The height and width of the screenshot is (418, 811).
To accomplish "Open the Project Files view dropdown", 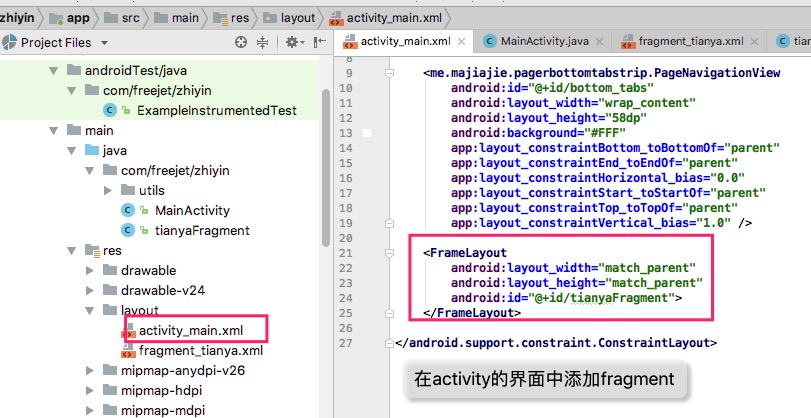I will click(104, 43).
